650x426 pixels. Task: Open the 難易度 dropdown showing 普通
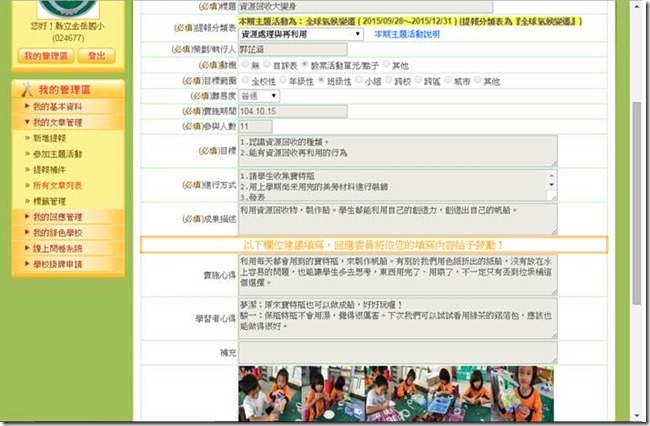pyautogui.click(x=263, y=96)
